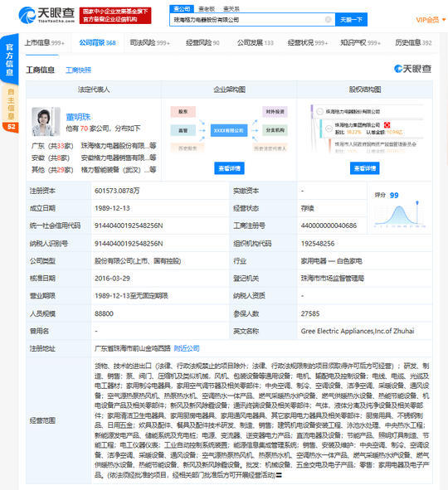Click the 股权结构图 column header

click(x=365, y=90)
